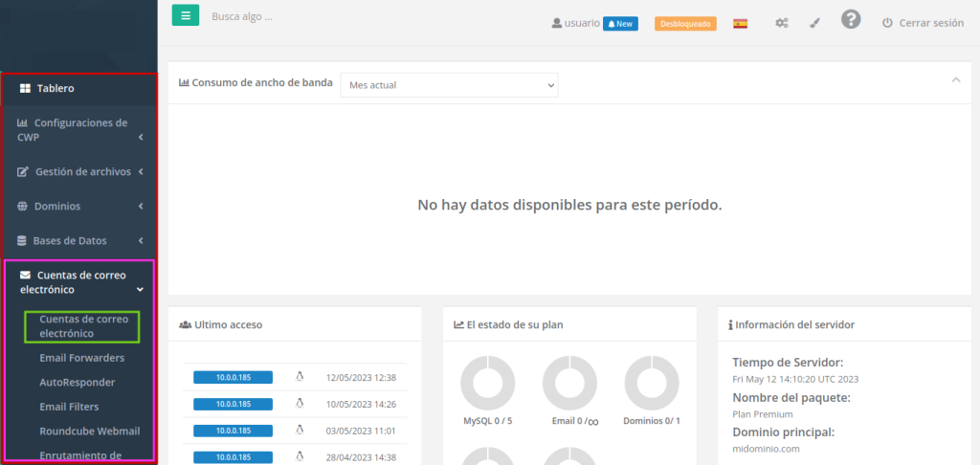Click Cerrar sesión to log out
The image size is (980, 465).
(x=923, y=23)
